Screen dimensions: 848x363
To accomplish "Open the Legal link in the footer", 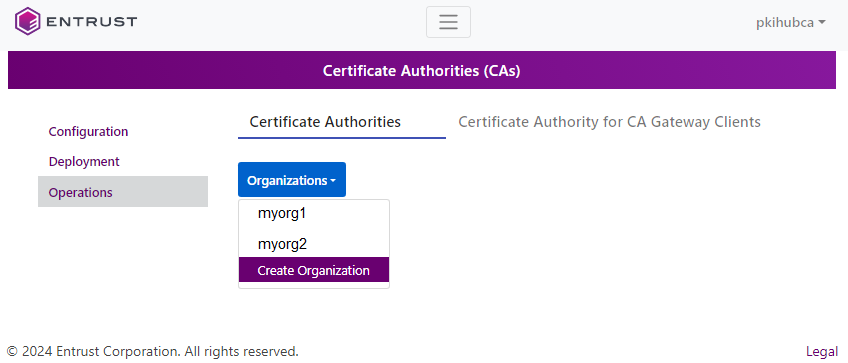I will [x=822, y=352].
